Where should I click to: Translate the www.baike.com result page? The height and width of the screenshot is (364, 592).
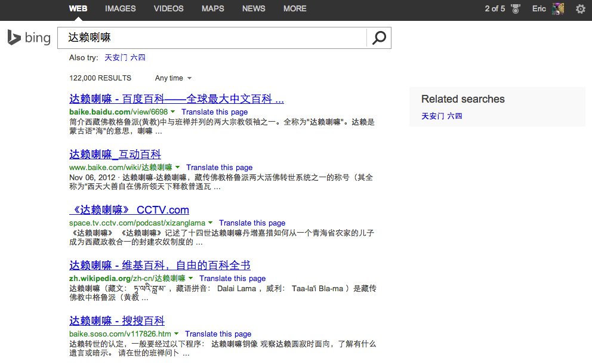point(220,167)
